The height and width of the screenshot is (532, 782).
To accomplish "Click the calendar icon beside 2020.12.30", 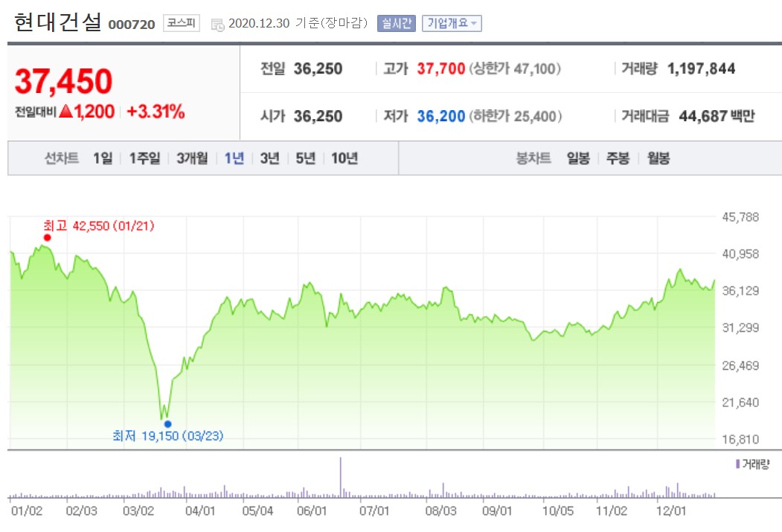I will tap(217, 25).
